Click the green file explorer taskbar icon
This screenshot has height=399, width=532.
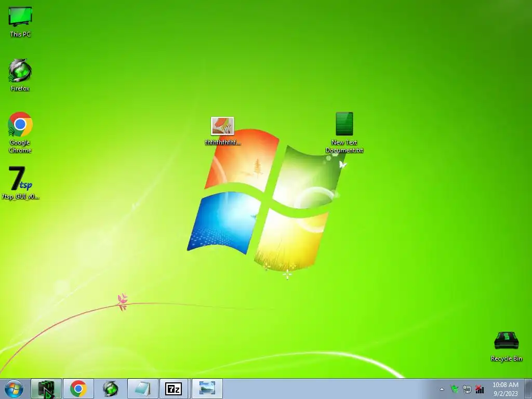(x=46, y=389)
